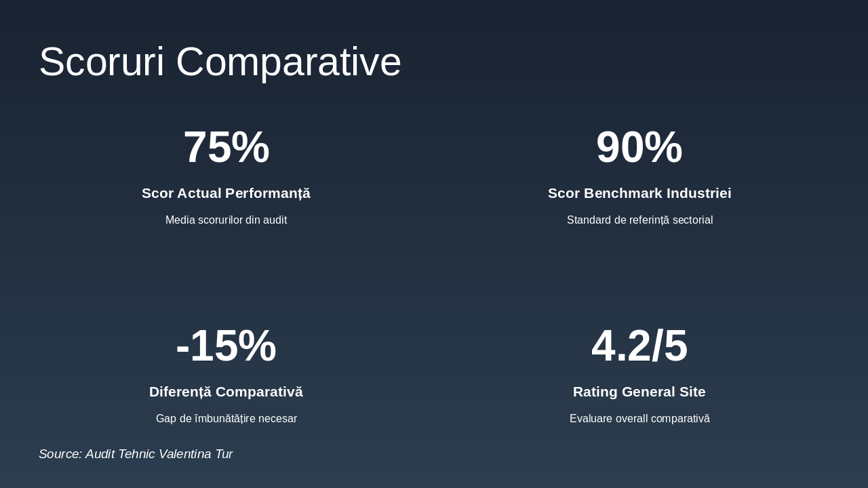The height and width of the screenshot is (488, 868).
Task: Click the word "Comparative" in the slide title
Action: pyautogui.click(x=288, y=62)
